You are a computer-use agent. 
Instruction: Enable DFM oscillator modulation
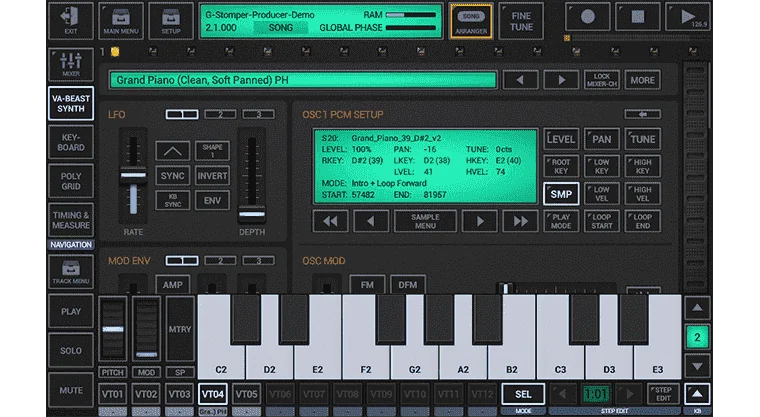click(408, 284)
